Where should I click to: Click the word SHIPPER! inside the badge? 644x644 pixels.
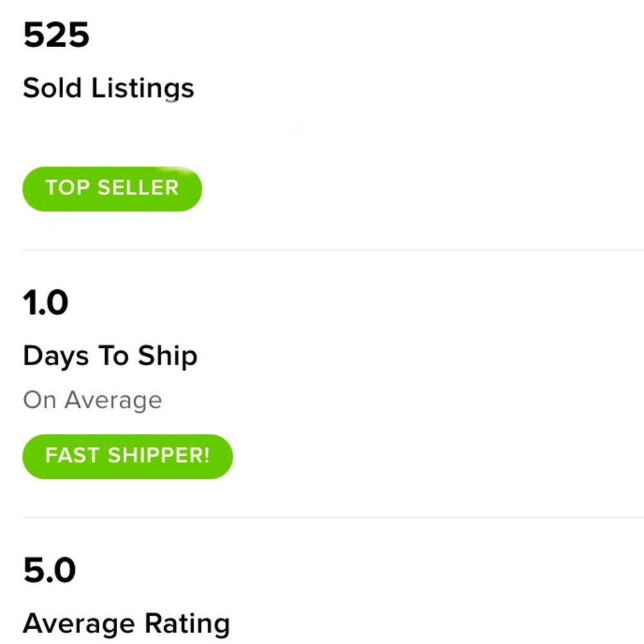pos(159,455)
